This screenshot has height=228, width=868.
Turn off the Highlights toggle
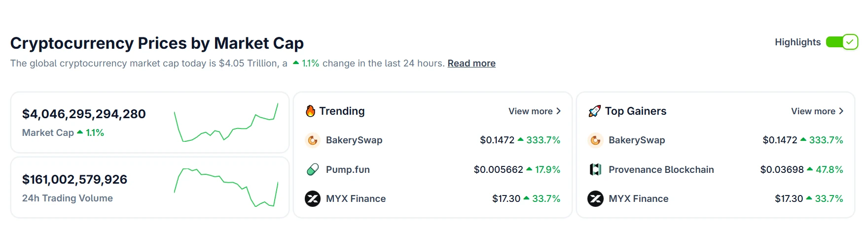pyautogui.click(x=842, y=42)
